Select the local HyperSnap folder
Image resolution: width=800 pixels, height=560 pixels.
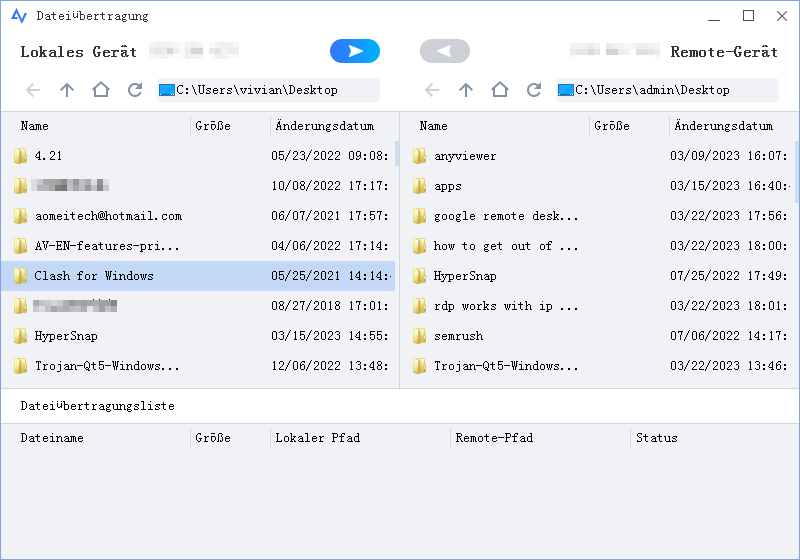coord(66,336)
